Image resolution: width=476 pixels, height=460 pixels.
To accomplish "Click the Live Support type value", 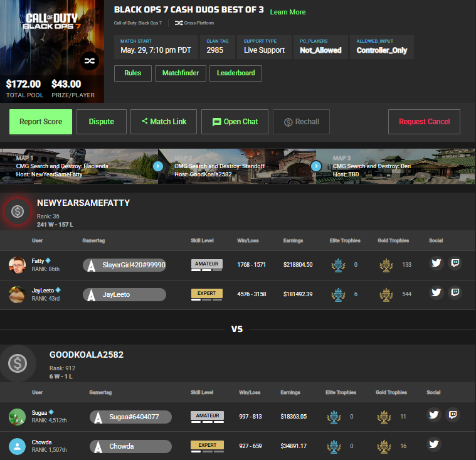I will [264, 50].
